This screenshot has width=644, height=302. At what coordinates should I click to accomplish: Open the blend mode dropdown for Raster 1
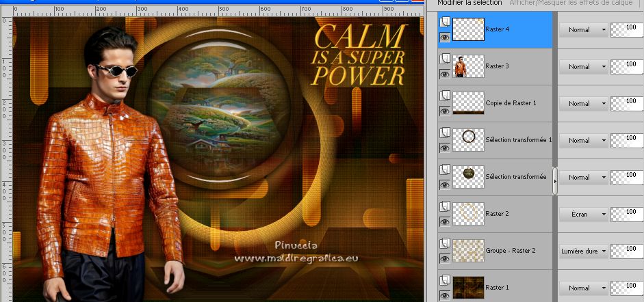pos(584,288)
